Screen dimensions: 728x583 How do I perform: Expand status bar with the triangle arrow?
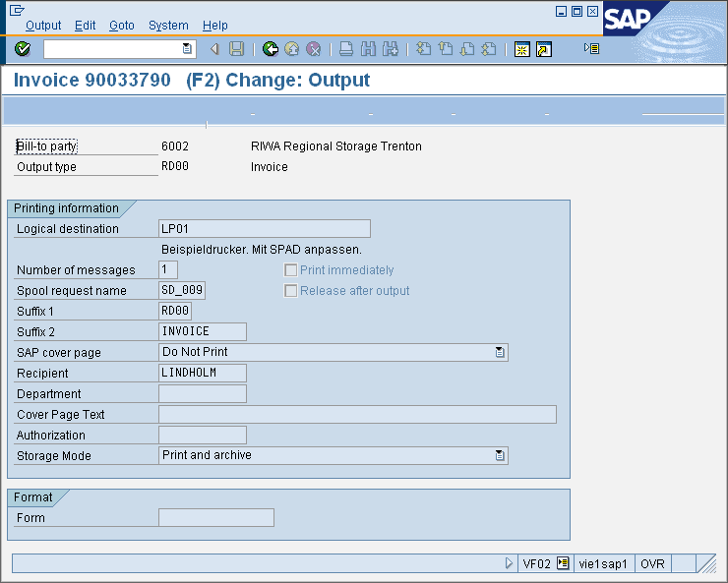[509, 564]
